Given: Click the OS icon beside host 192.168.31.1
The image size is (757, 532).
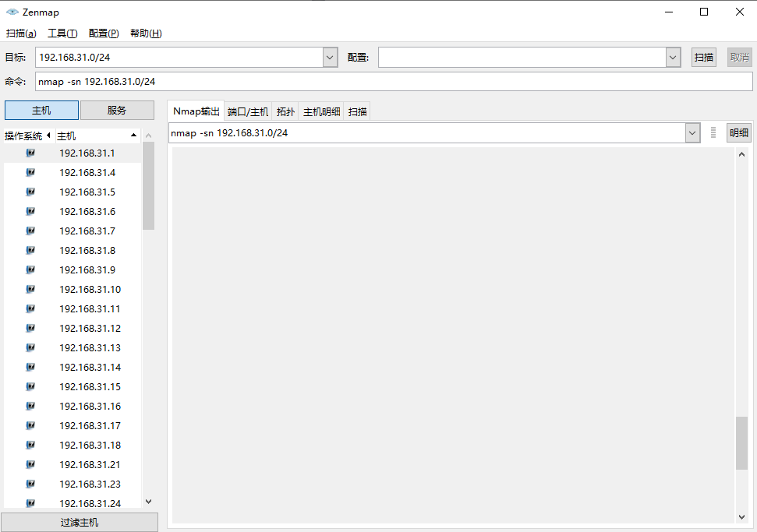Looking at the screenshot, I should [30, 153].
